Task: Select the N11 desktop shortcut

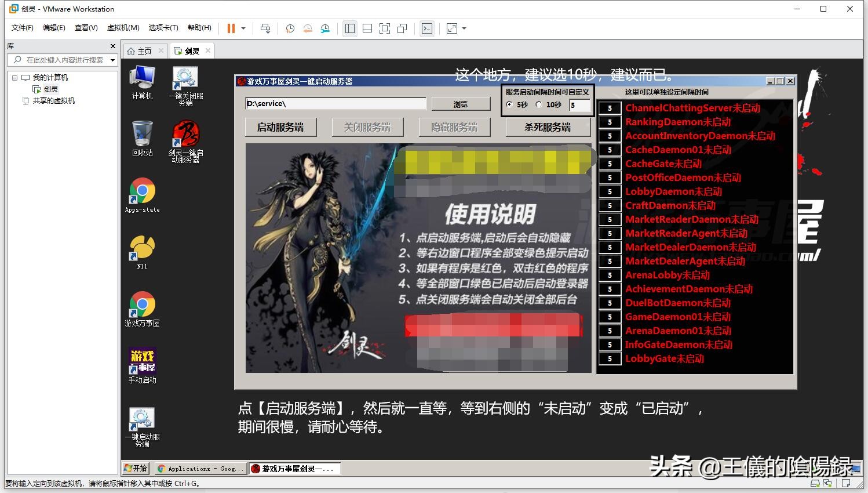Action: pos(142,252)
